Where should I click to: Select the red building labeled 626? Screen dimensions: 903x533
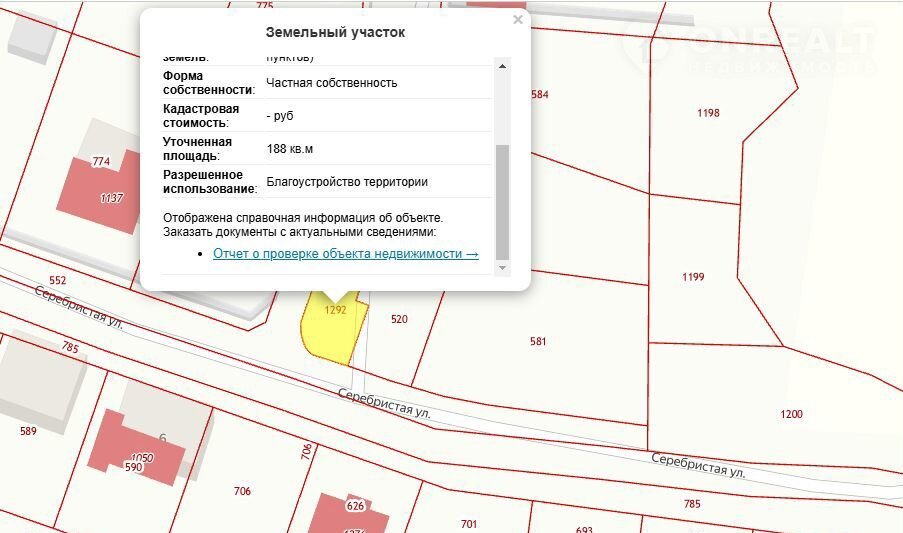[348, 512]
